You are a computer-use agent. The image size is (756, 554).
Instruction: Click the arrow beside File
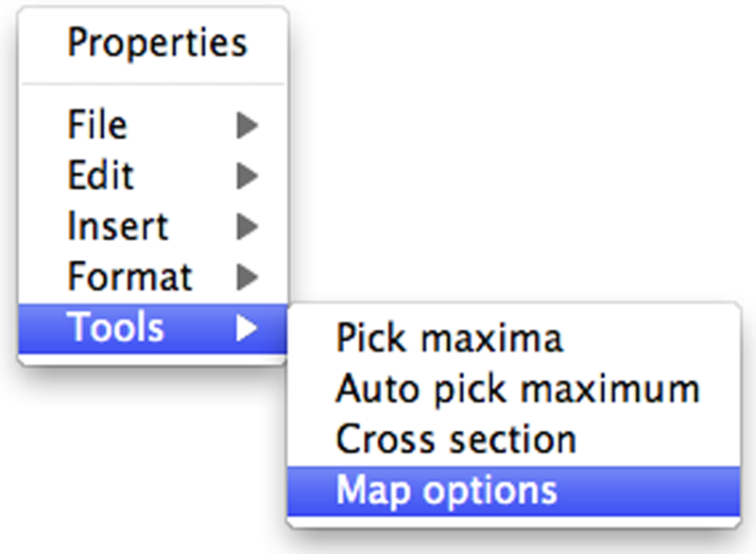[248, 124]
